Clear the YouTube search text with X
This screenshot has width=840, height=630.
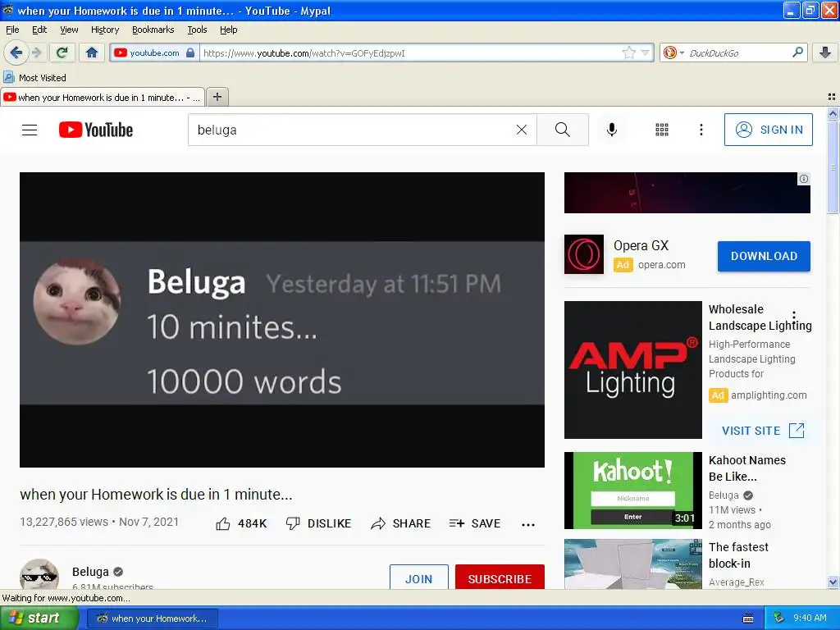pyautogui.click(x=521, y=130)
